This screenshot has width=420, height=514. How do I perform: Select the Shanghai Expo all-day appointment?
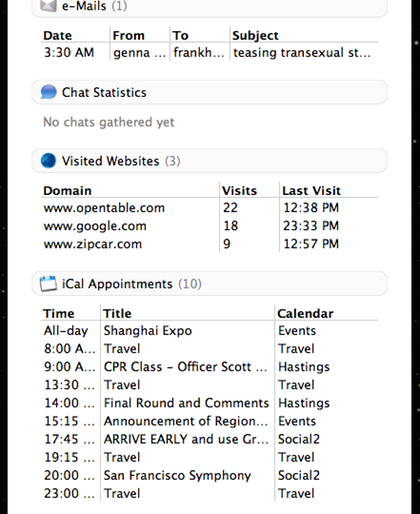pyautogui.click(x=209, y=330)
